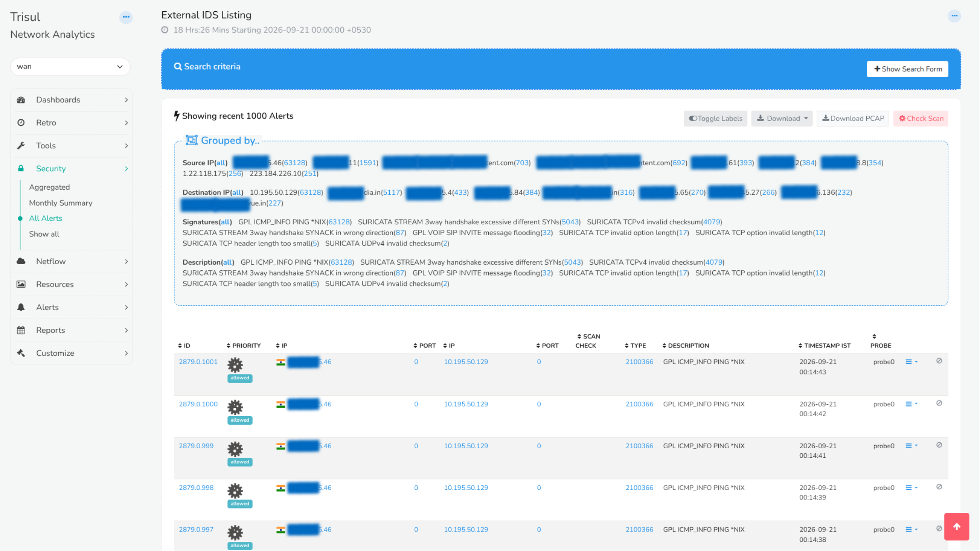This screenshot has height=551, width=980.
Task: Click the gear priority icon for alert 2879.0.1001
Action: [235, 365]
